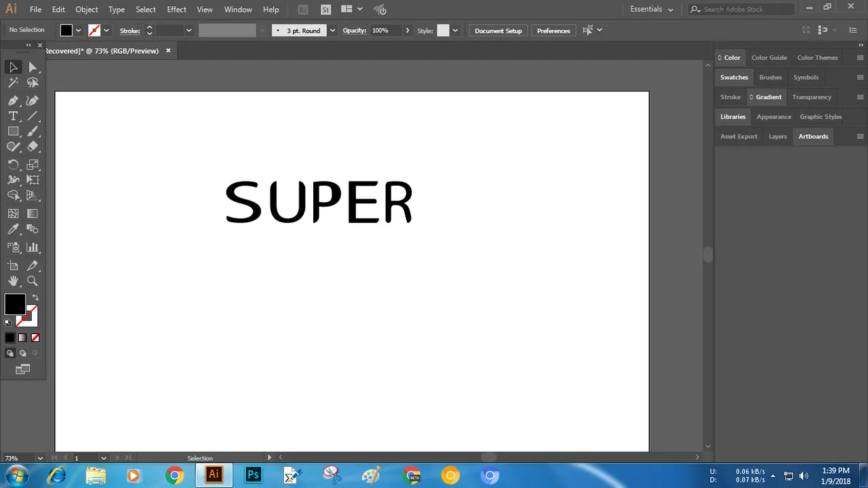Open Photoshop from the taskbar
This screenshot has width=868, height=488.
tap(253, 475)
